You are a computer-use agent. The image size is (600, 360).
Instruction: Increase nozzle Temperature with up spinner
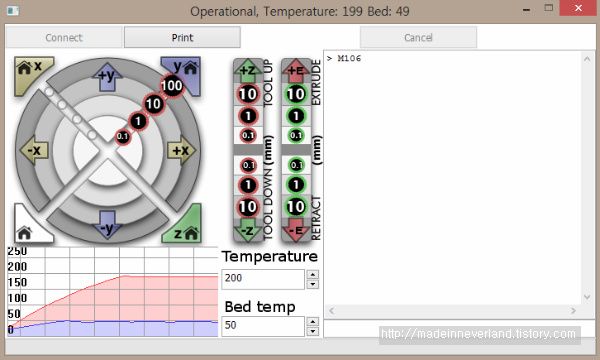point(313,274)
